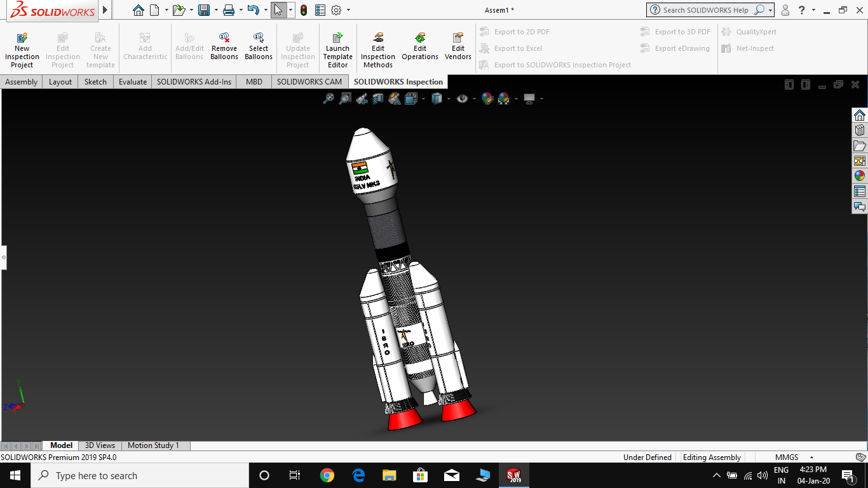Switch to MBD tab
The width and height of the screenshot is (868, 488).
(254, 81)
